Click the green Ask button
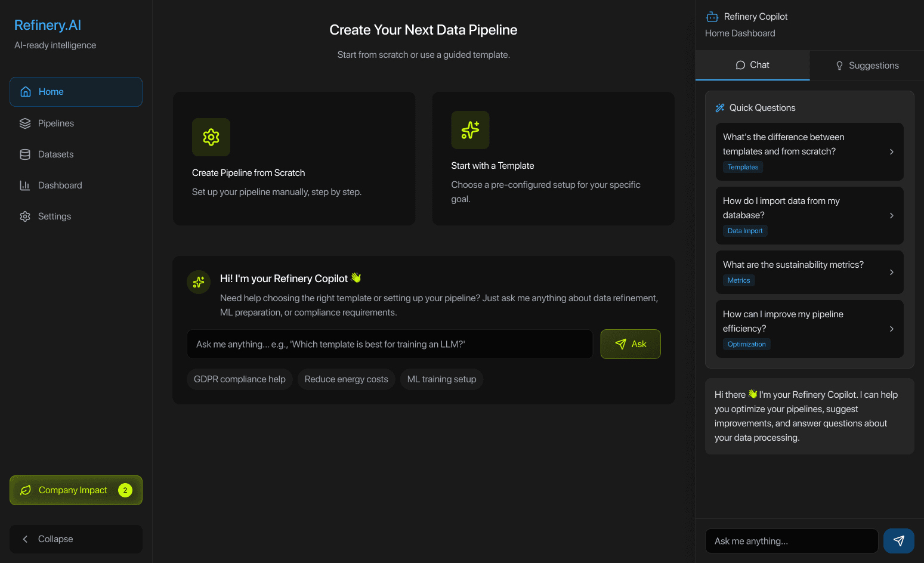 click(631, 344)
